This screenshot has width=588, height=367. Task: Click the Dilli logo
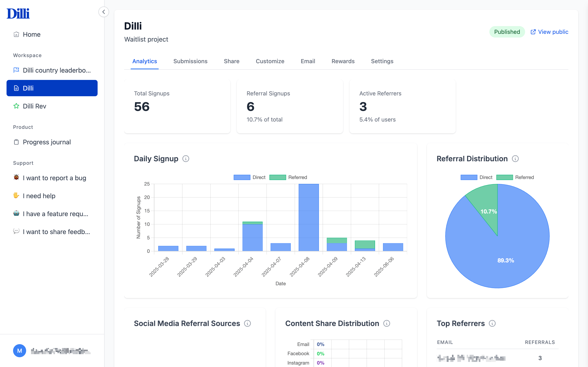[18, 14]
